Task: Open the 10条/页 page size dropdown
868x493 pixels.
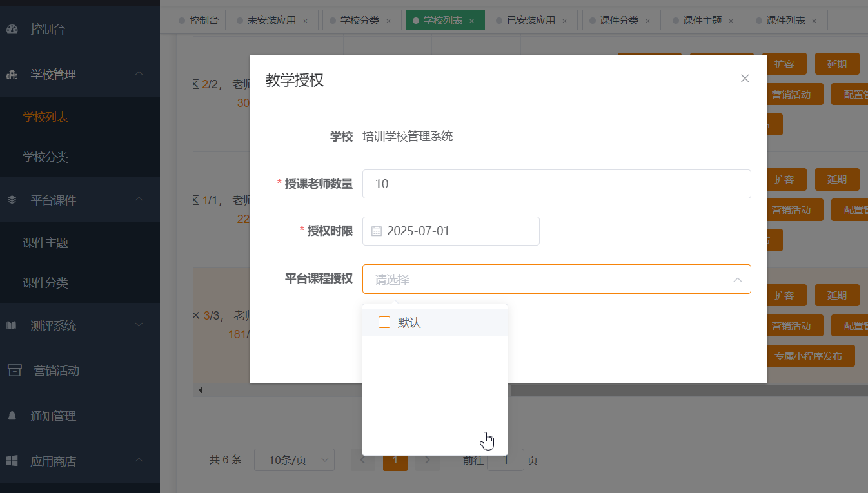Action: 294,460
